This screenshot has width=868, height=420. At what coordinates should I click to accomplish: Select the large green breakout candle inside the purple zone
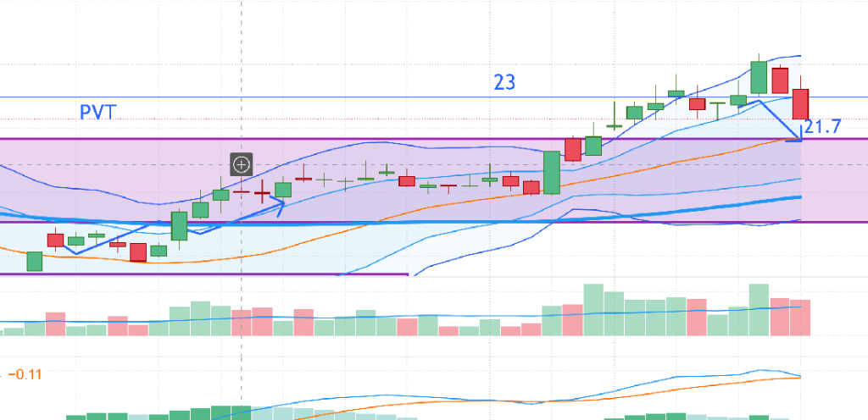551,173
